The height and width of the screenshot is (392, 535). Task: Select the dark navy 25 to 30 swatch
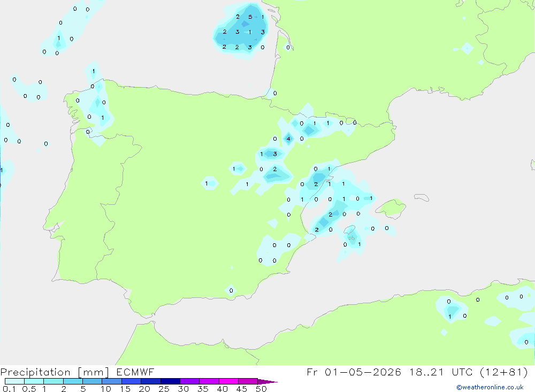pos(170,381)
